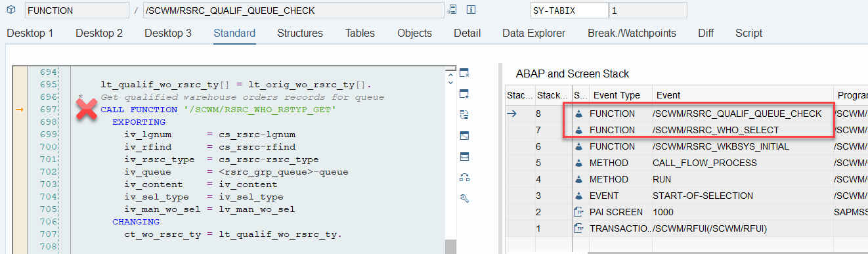Open the Diff tab
868x254 pixels.
pos(706,33)
